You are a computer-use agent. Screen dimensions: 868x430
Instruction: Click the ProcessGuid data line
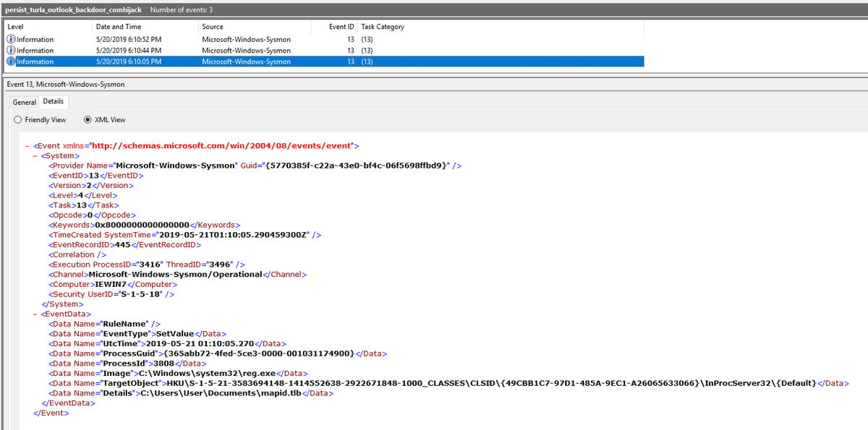click(217, 353)
